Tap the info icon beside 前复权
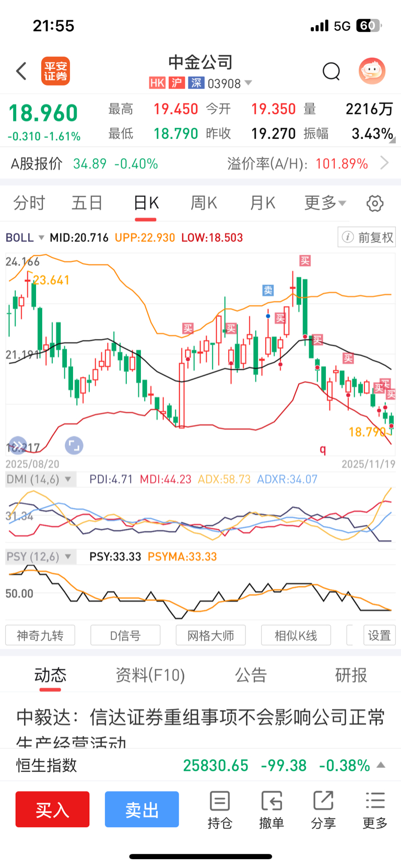Screen dimensions: 401x868 (x=348, y=237)
